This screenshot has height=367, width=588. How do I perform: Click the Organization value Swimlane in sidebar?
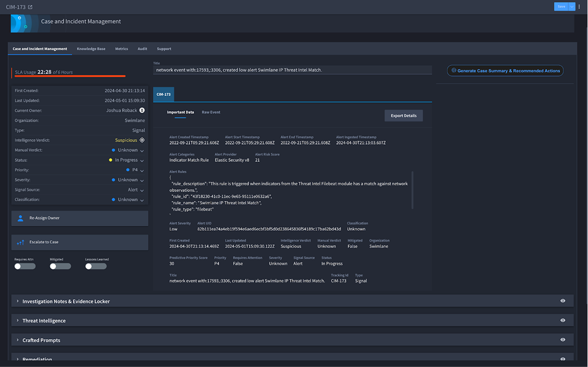point(134,121)
